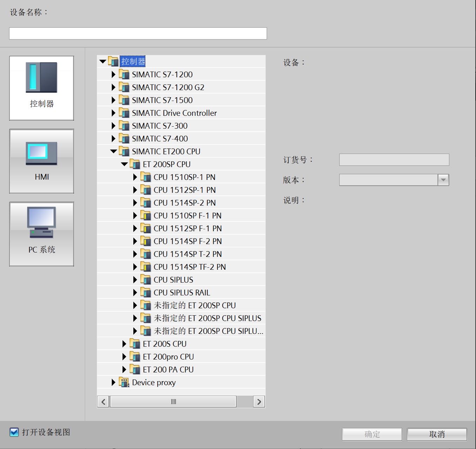Select the "CPU 1510SP F-1 PN" tree label
Viewport: 476px width, 449px height.
pyautogui.click(x=188, y=215)
